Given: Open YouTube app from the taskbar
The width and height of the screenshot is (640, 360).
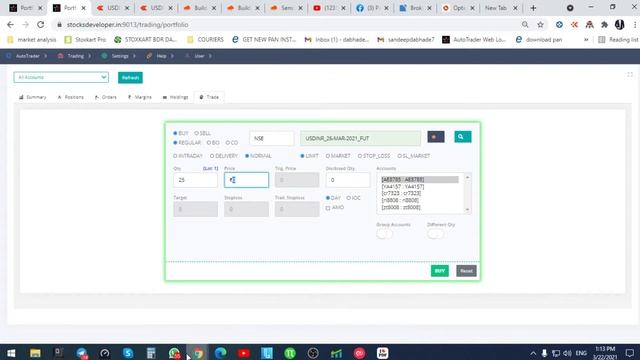Looking at the screenshot, I should (x=244, y=353).
